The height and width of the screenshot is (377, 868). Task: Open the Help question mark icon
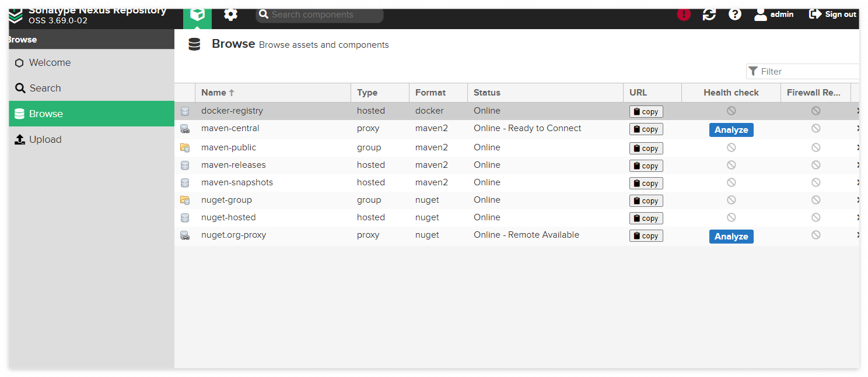click(x=735, y=15)
